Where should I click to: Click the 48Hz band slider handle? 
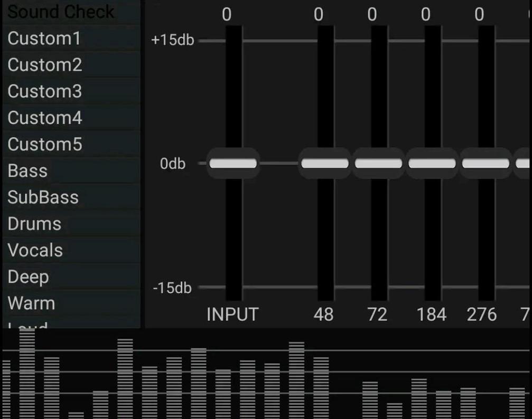coord(324,163)
